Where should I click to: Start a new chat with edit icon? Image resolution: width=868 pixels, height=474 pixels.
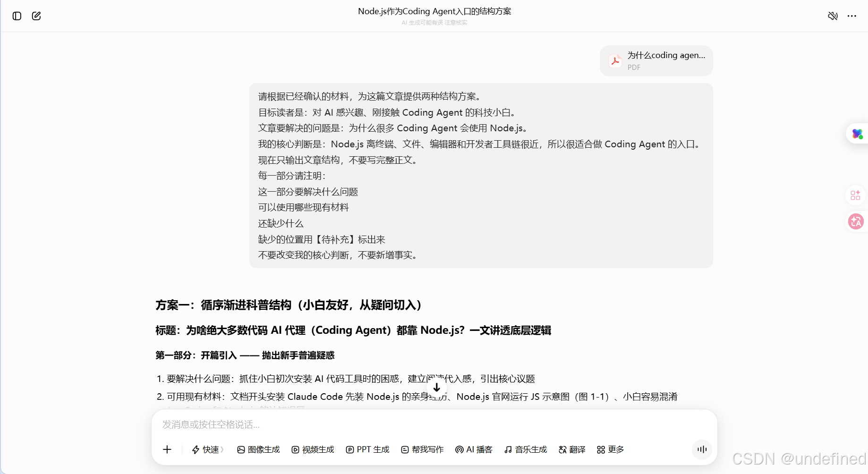pyautogui.click(x=36, y=16)
